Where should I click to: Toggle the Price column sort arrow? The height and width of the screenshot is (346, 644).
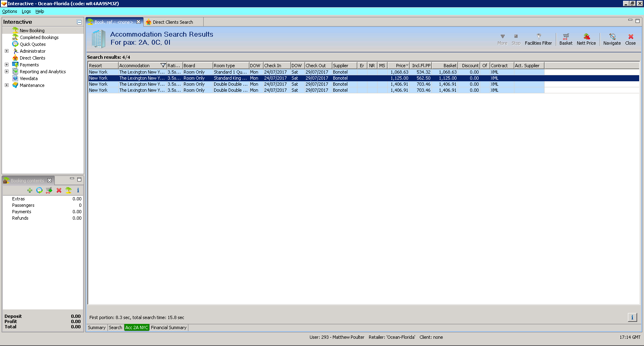pos(407,66)
